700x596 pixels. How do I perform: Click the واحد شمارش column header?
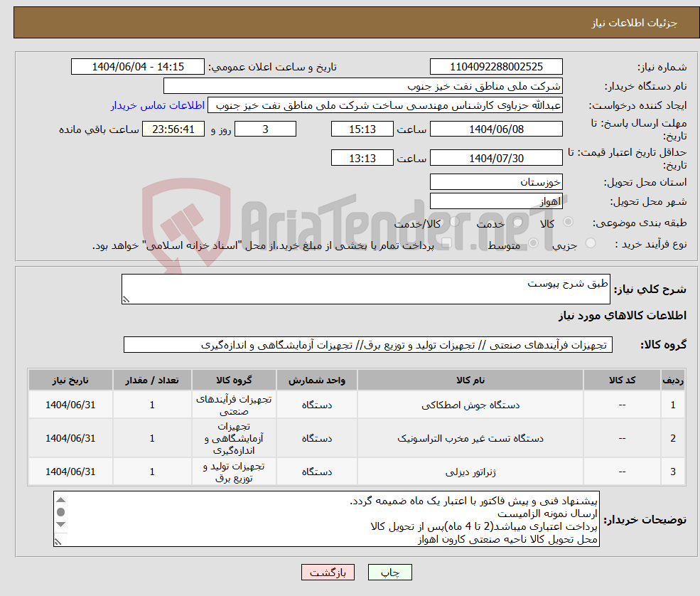(x=316, y=381)
